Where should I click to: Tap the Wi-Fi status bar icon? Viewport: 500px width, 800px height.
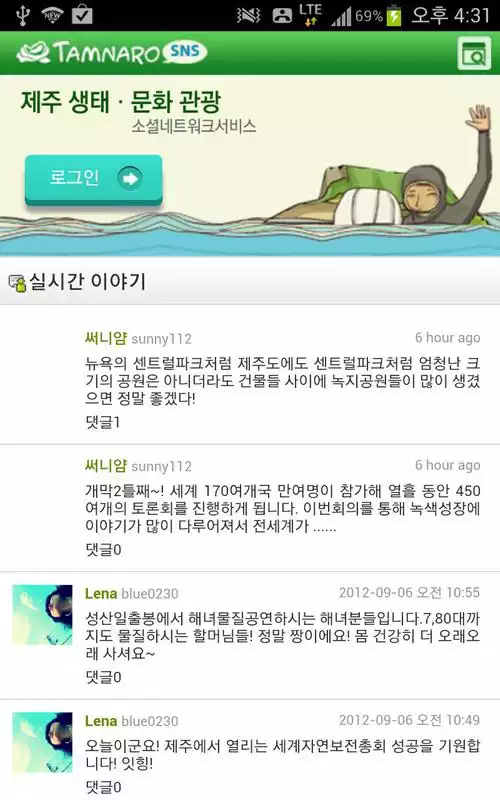[x=52, y=15]
